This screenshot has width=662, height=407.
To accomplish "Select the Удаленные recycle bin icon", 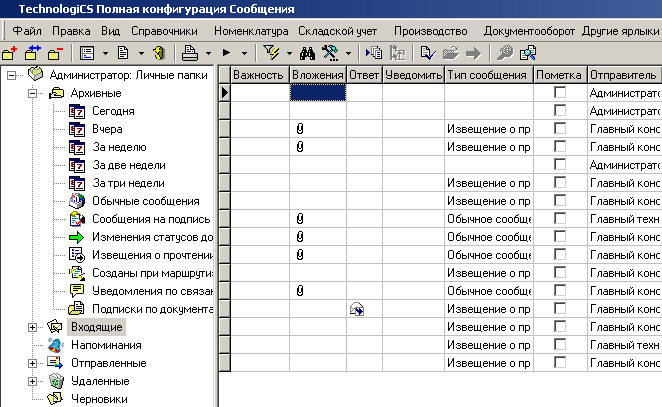I will [x=56, y=381].
